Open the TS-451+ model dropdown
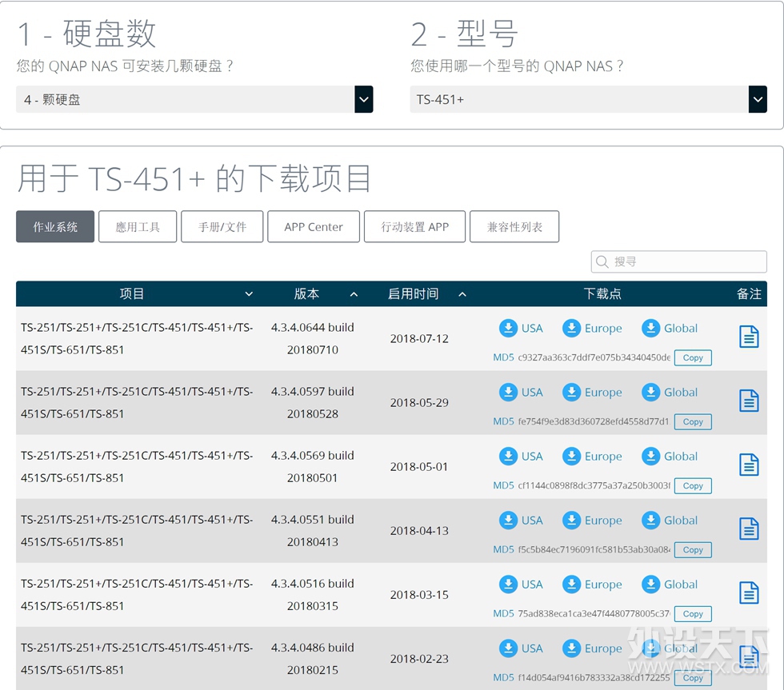 588,99
